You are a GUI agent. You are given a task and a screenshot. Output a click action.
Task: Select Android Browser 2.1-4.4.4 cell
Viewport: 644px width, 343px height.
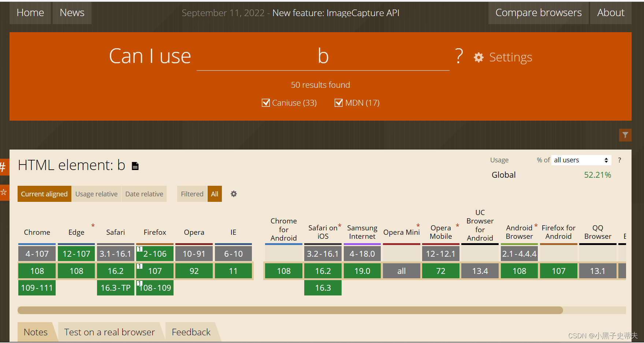tap(519, 254)
